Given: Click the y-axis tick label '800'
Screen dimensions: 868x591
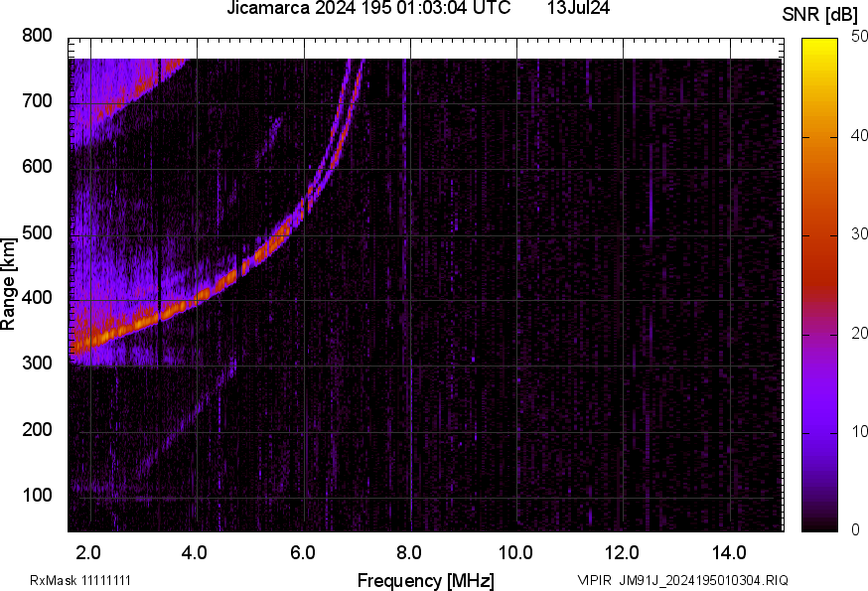Looking at the screenshot, I should click(37, 36).
